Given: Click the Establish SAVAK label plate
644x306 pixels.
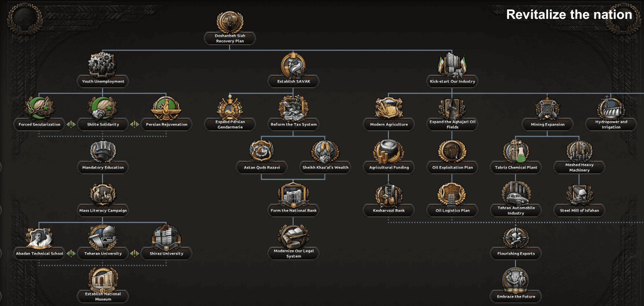Looking at the screenshot, I should coord(293,81).
